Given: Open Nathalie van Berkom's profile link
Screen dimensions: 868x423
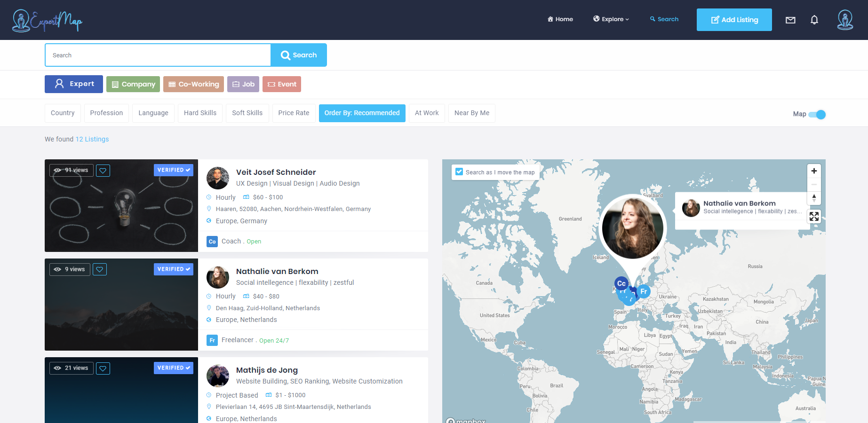Looking at the screenshot, I should tap(277, 271).
